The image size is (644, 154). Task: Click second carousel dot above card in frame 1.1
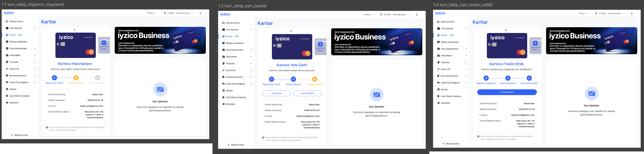click(77, 30)
